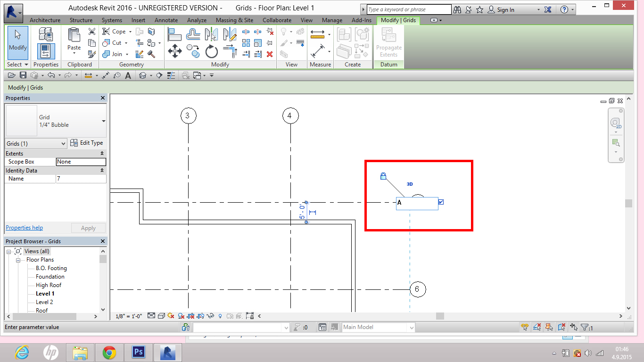Toggle the blue padlock on grid

[x=383, y=176]
